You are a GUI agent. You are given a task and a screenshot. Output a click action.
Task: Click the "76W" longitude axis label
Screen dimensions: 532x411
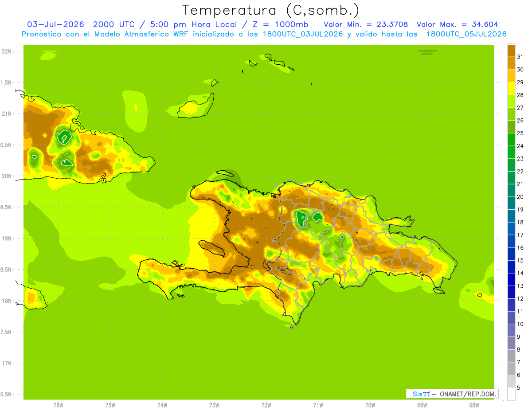pos(58,405)
